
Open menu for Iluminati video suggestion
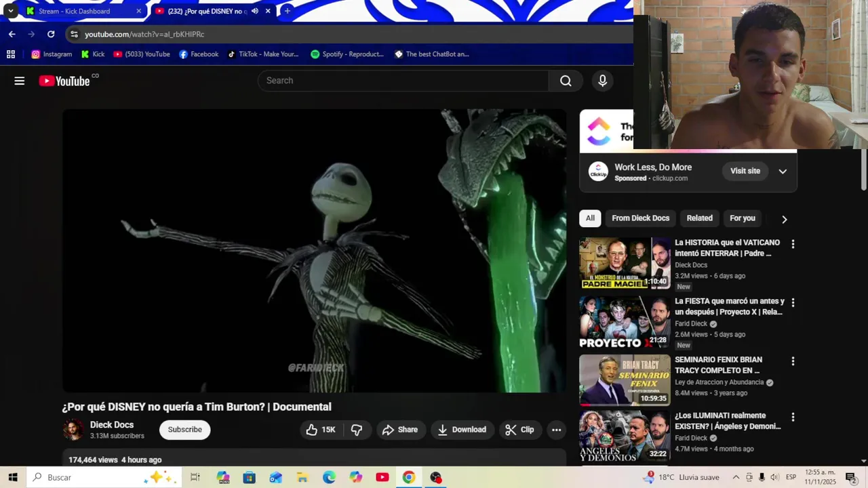(x=793, y=418)
